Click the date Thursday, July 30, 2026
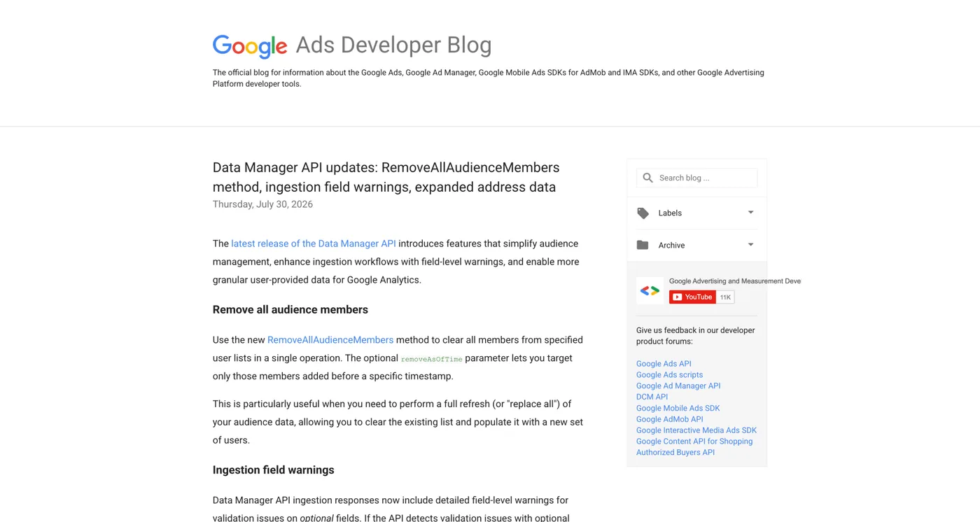The height and width of the screenshot is (522, 980). tap(262, 204)
